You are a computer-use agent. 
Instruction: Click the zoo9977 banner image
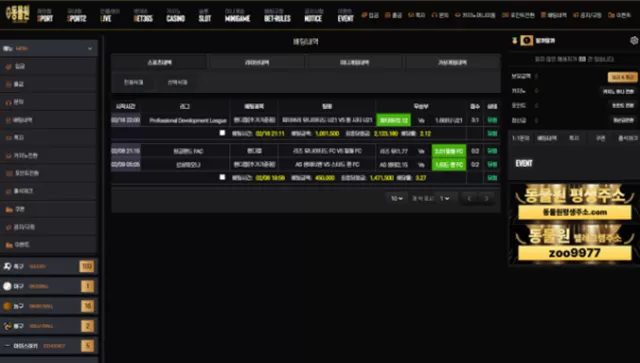574,244
